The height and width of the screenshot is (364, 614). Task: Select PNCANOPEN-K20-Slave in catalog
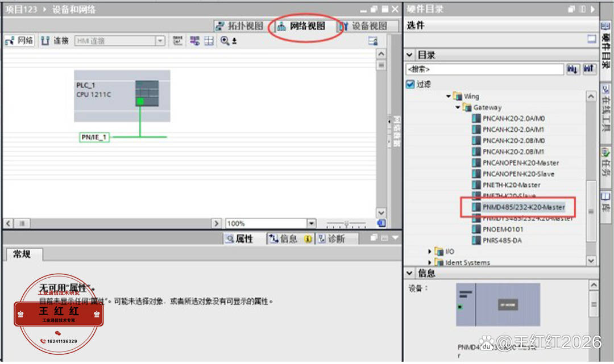click(x=518, y=174)
